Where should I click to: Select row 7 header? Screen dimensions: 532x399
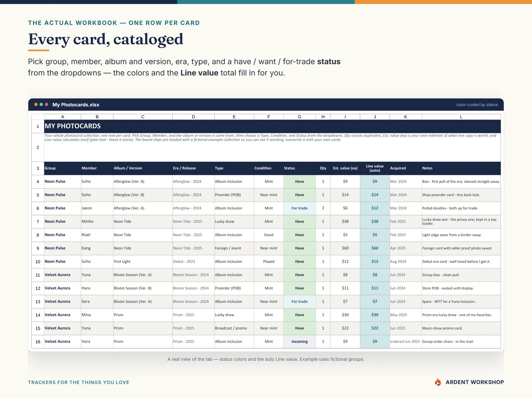tap(38, 221)
